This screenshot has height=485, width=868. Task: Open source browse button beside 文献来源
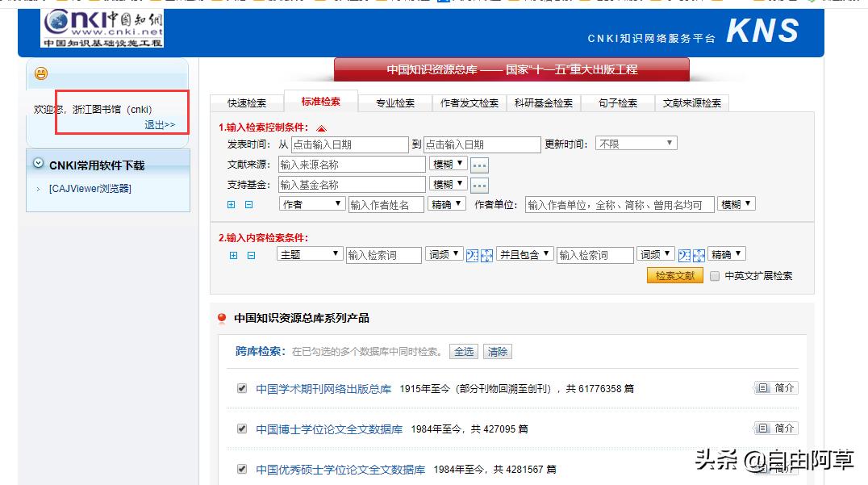click(x=479, y=165)
